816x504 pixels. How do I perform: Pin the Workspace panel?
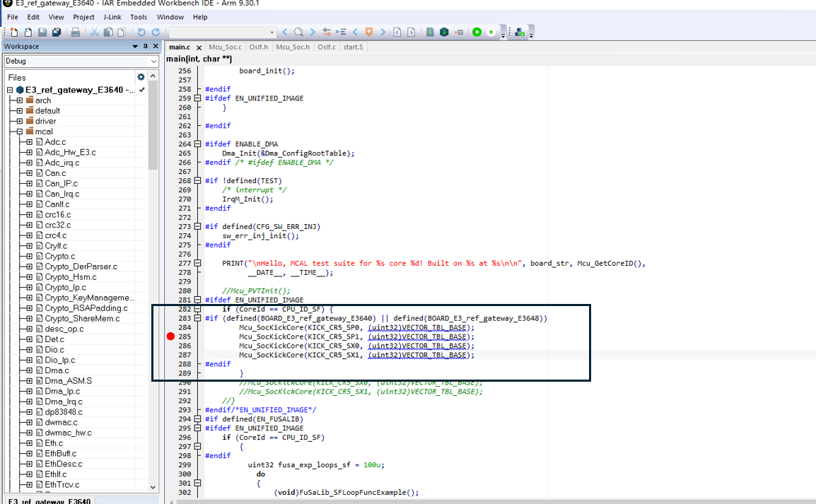pos(146,47)
